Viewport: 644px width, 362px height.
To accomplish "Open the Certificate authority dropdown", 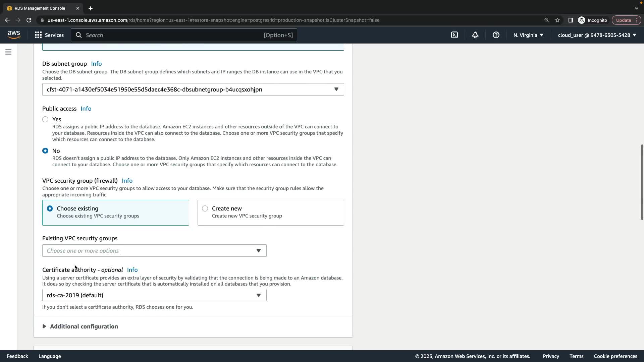I will click(154, 295).
